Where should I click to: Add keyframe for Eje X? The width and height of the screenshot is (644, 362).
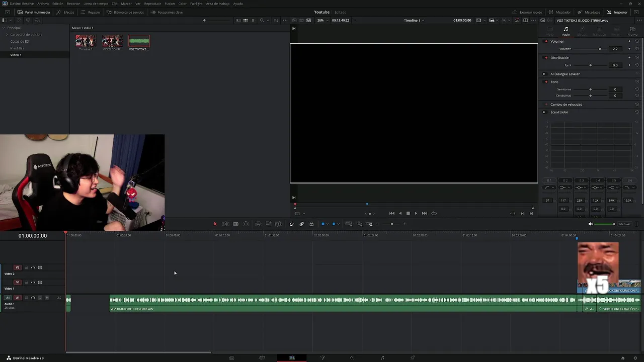pos(629,65)
